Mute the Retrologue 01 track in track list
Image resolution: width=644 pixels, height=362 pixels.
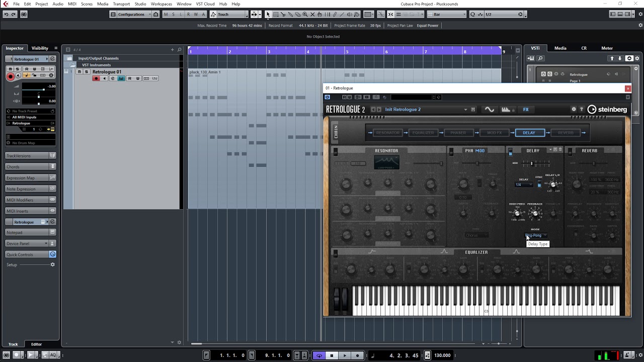pyautogui.click(x=79, y=72)
